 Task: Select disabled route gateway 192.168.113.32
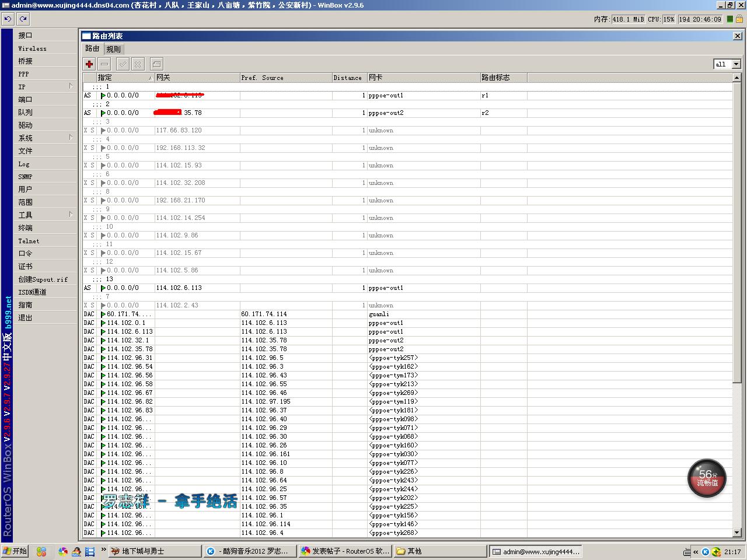(x=407, y=148)
